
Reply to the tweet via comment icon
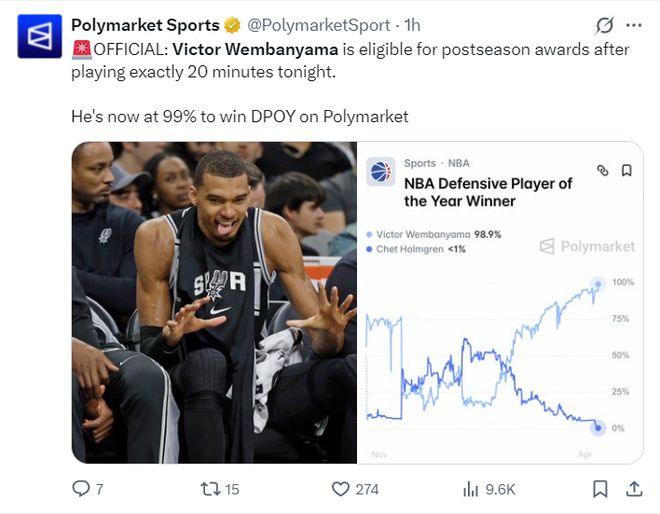(82, 489)
